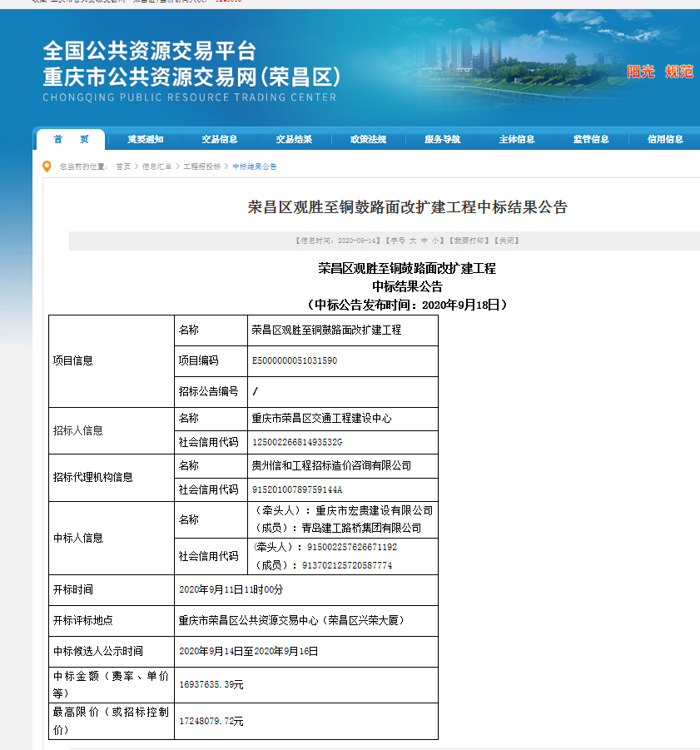Click the orange location pin icon
The image size is (700, 750).
[47, 166]
